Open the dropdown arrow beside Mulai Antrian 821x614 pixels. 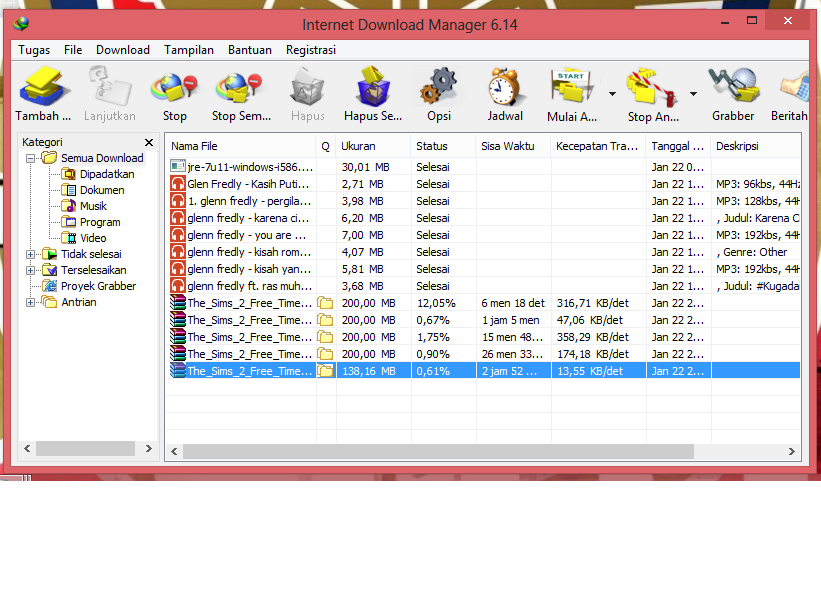click(612, 94)
